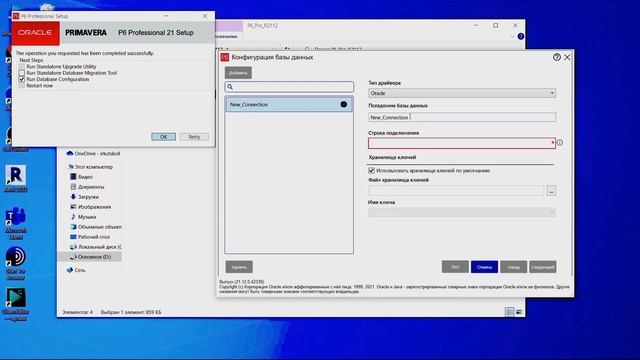
Task: Click the blue help icon in the Explorer window
Action: [520, 36]
